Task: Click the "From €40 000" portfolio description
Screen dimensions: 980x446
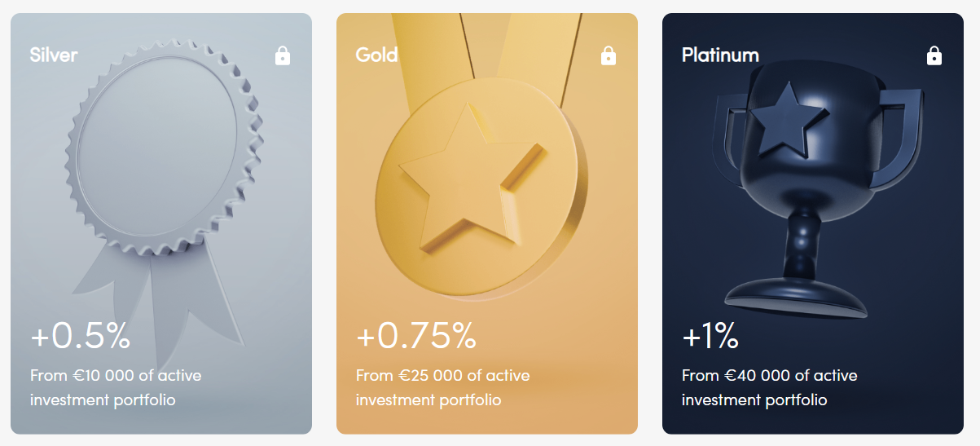Action: pyautogui.click(x=769, y=387)
